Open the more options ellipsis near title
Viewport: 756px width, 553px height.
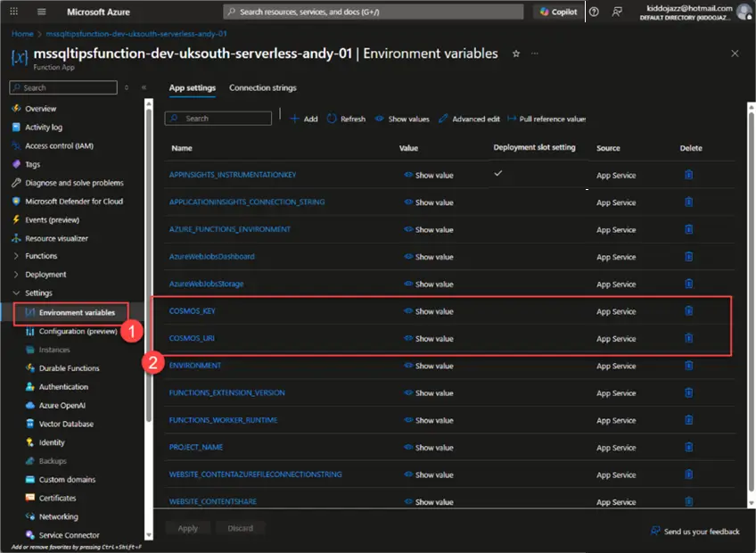535,54
